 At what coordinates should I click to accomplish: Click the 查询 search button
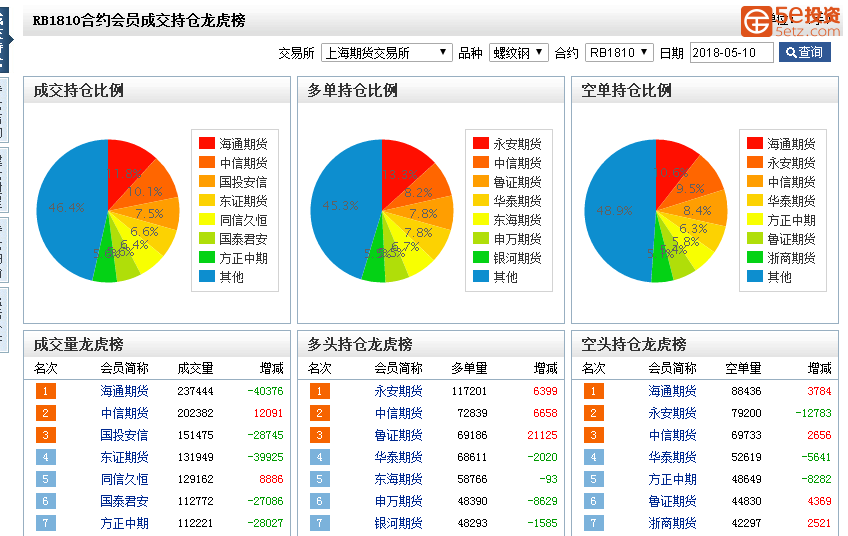pos(805,52)
